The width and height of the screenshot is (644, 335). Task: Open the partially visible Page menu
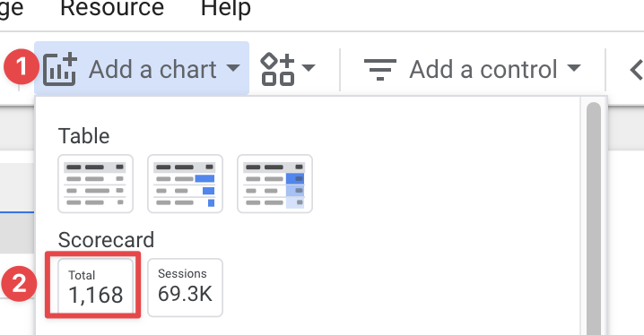click(x=12, y=9)
